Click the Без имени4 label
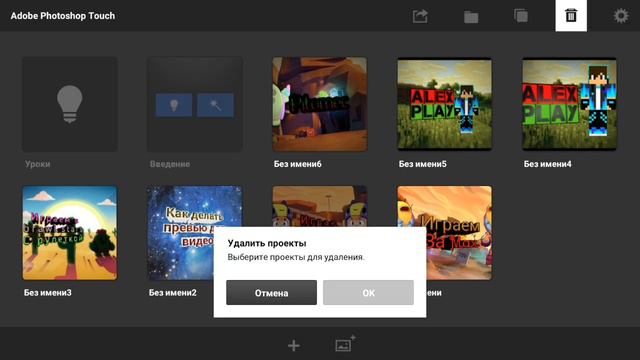Viewport: 640px width, 360px height. point(547,164)
